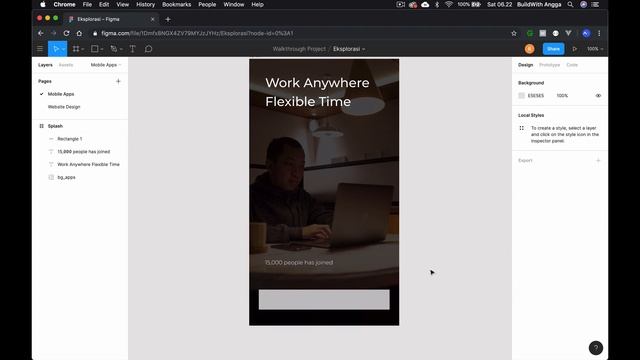This screenshot has height=360, width=640.
Task: Reload the Figma page
Action: pos(67,33)
